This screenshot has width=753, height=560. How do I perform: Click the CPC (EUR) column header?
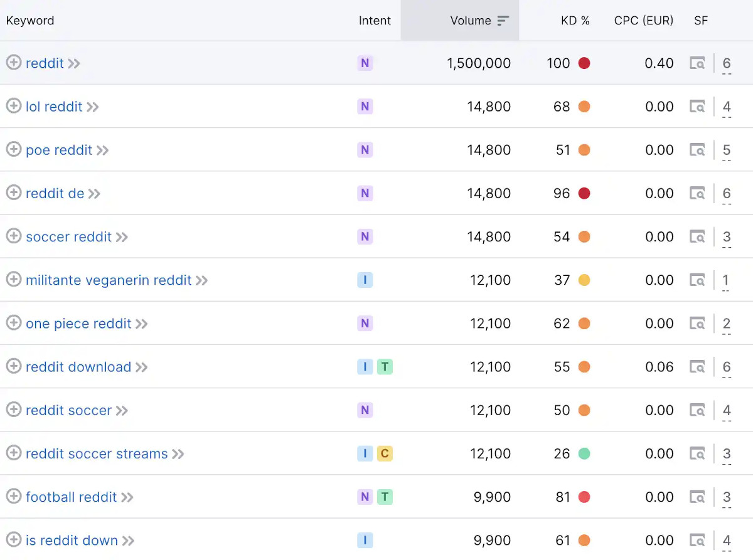pyautogui.click(x=644, y=21)
